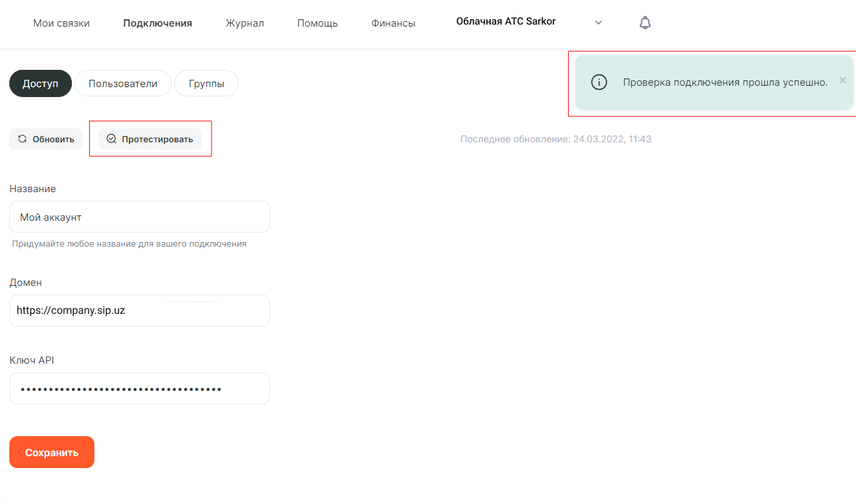Navigate to the Финансы section
The height and width of the screenshot is (504, 856).
393,23
